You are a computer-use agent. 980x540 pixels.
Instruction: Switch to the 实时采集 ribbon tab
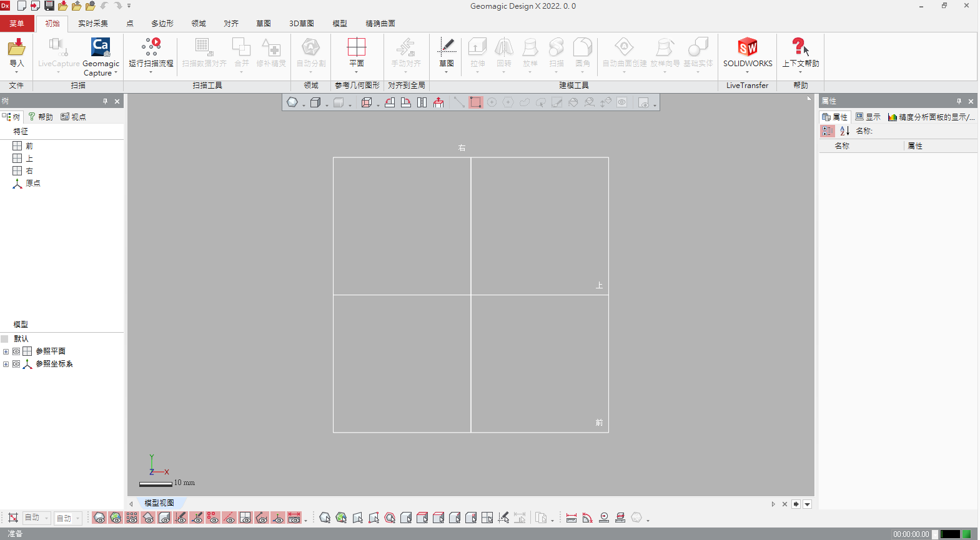tap(93, 24)
